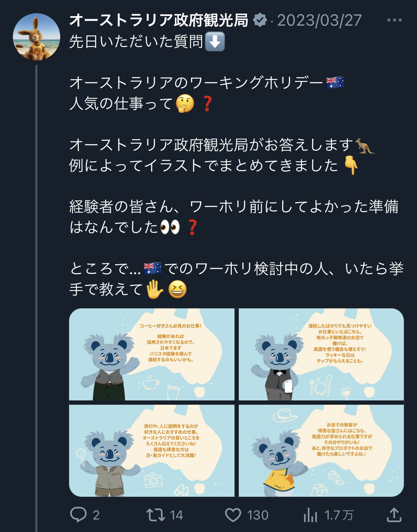Open the tour guide koala image
Image resolution: width=417 pixels, height=532 pixels.
152,451
